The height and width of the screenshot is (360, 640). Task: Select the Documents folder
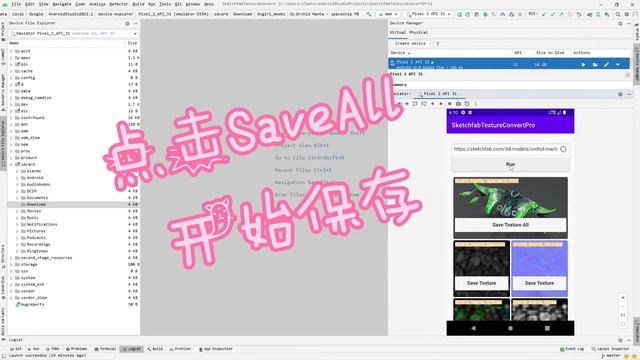pos(37,198)
